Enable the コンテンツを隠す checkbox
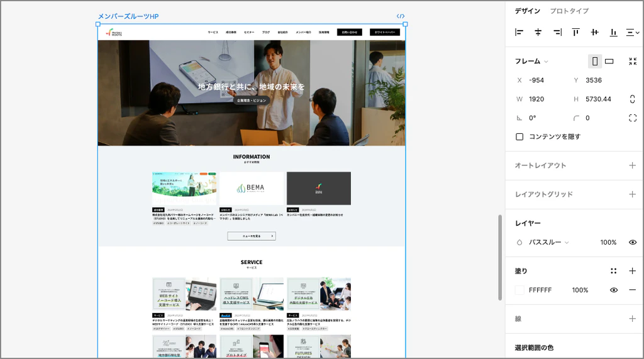 (x=519, y=136)
